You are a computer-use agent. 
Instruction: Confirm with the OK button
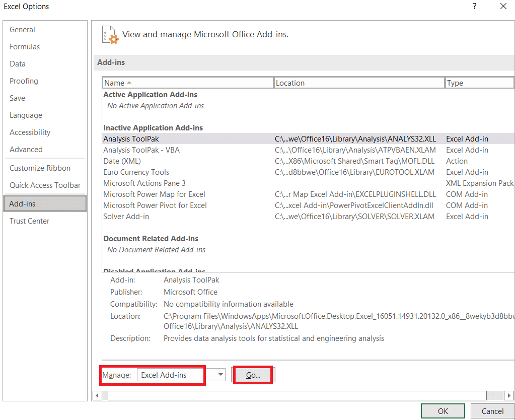[443, 411]
